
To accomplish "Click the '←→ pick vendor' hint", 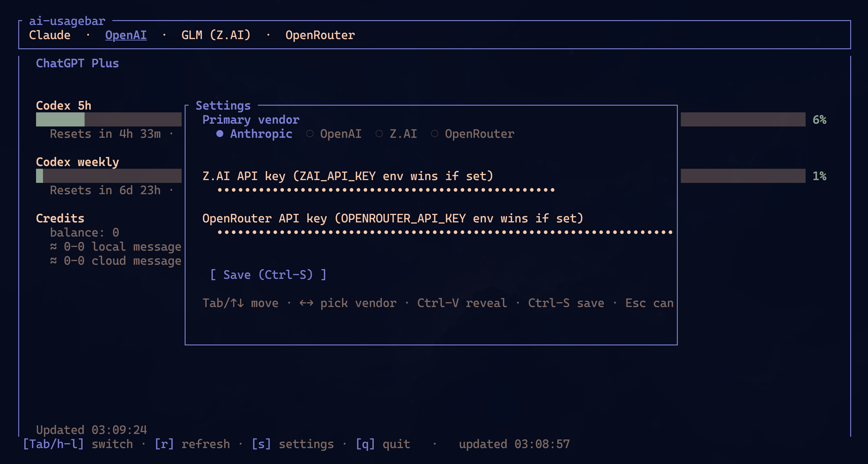I will [x=348, y=303].
